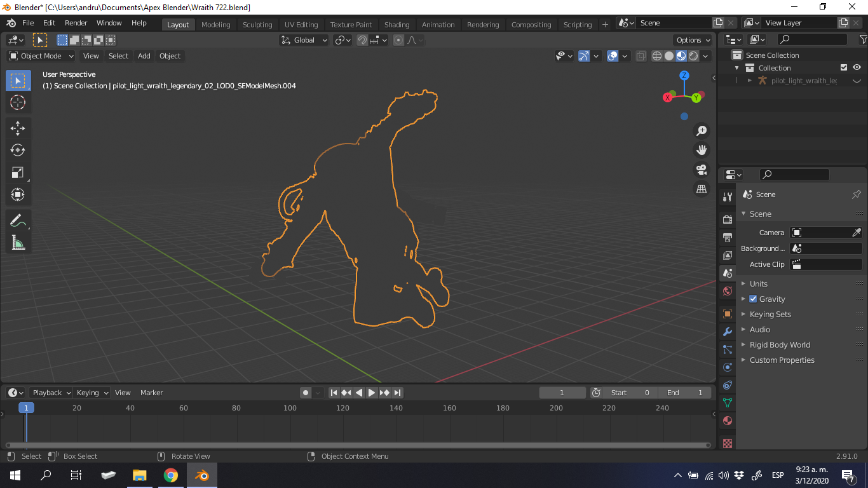Open the Output properties printer icon
The width and height of the screenshot is (868, 488).
pos(728,237)
